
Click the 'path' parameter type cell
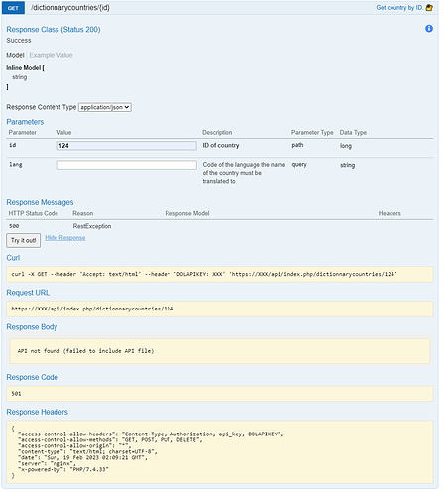pyautogui.click(x=297, y=145)
